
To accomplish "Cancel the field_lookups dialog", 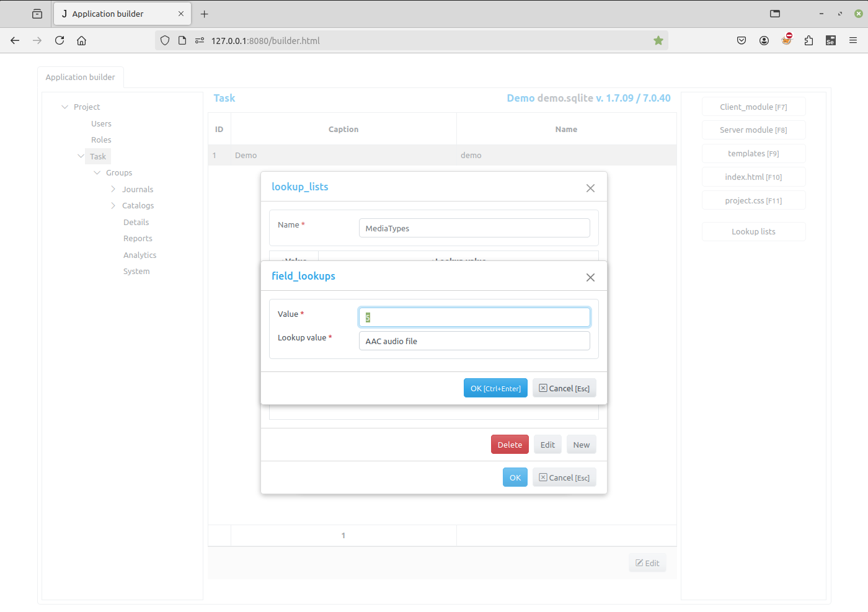I will 564,388.
